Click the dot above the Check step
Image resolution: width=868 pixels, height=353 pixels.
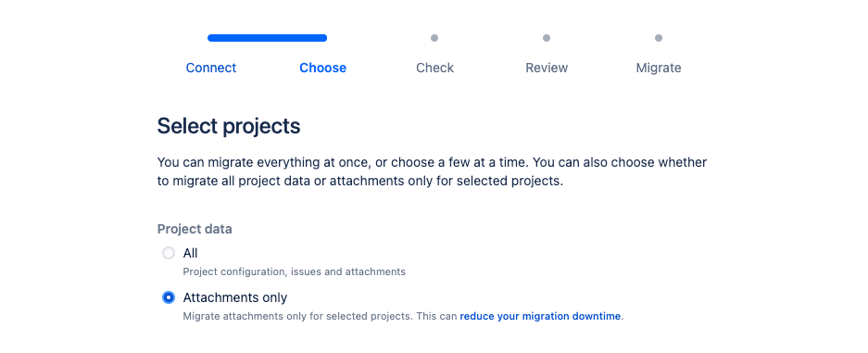pyautogui.click(x=434, y=38)
